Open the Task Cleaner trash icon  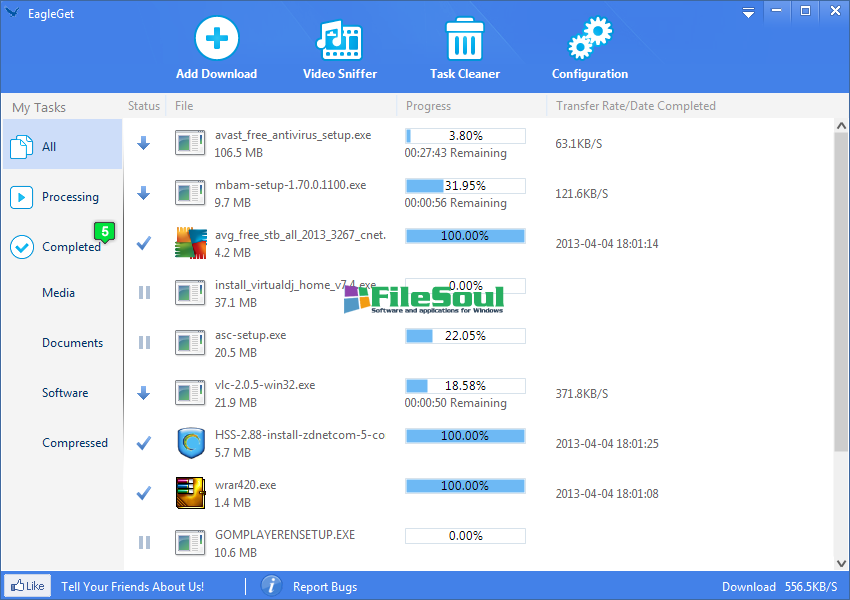tap(464, 41)
